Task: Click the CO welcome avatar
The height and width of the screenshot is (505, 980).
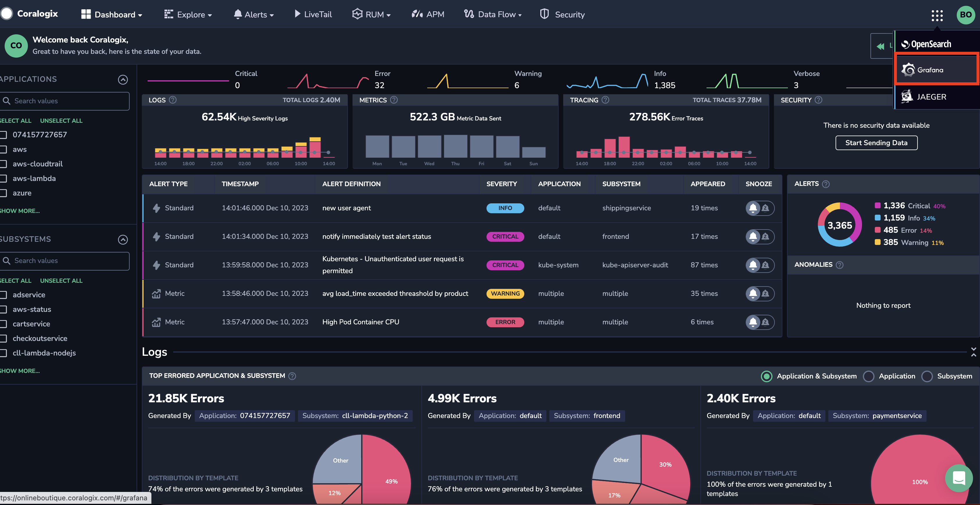Action: pyautogui.click(x=16, y=46)
